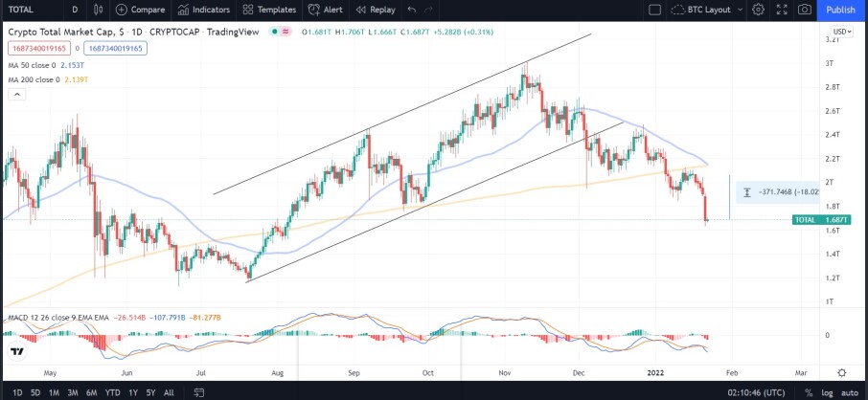The height and width of the screenshot is (400, 868).
Task: Open the TOTAL symbol search
Action: (x=21, y=10)
